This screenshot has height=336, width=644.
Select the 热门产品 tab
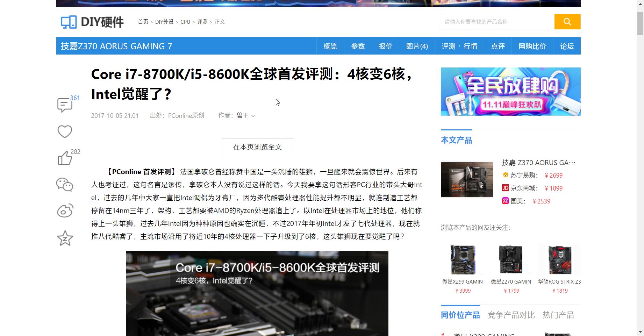point(559,315)
